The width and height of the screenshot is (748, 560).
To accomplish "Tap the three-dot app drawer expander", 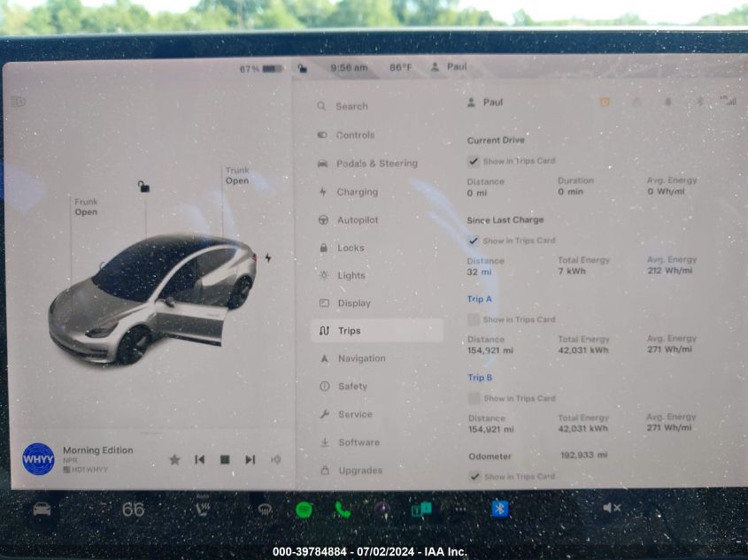I will click(x=460, y=510).
